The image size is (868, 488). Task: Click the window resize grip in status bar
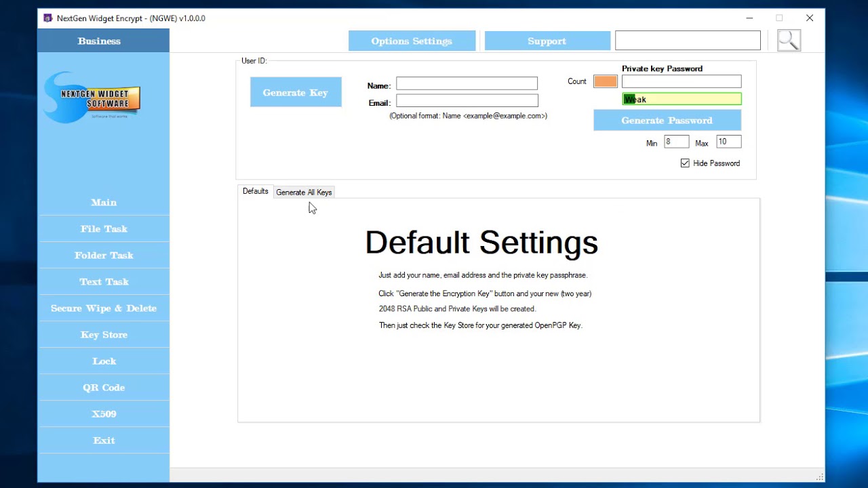820,476
